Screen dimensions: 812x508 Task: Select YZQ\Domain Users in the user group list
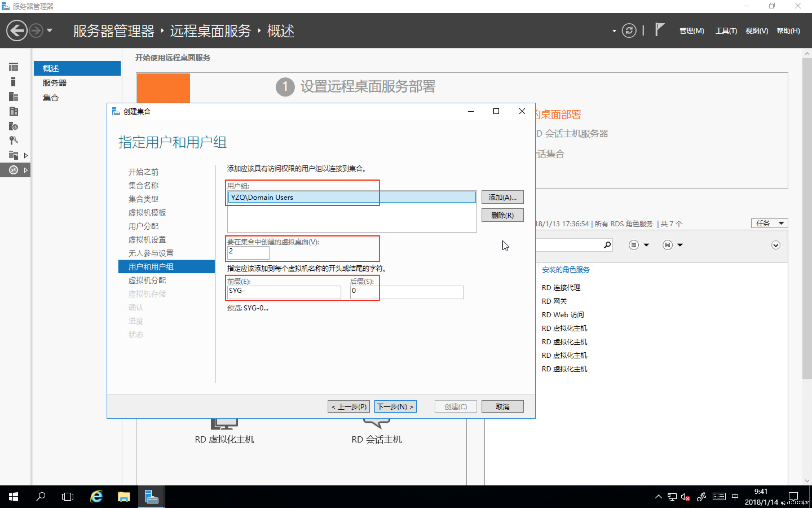pyautogui.click(x=352, y=197)
